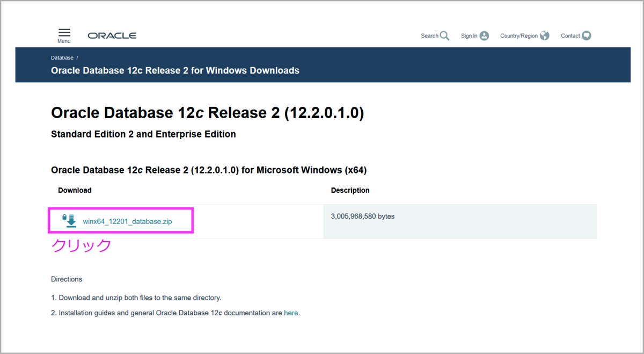Viewport: 644px width, 354px height.
Task: Click the Download column header
Action: coord(75,190)
